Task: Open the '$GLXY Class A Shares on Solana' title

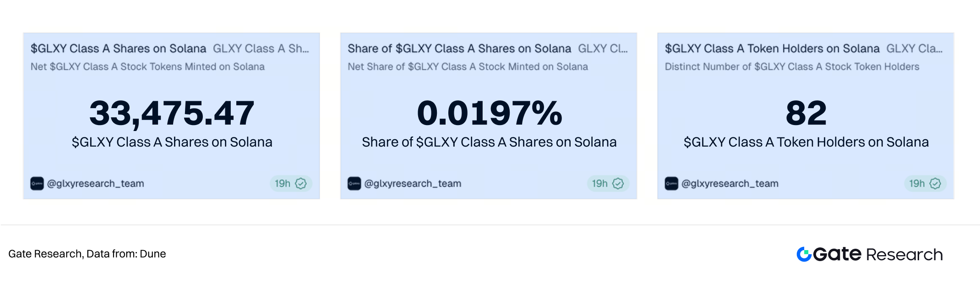Action: [118, 49]
